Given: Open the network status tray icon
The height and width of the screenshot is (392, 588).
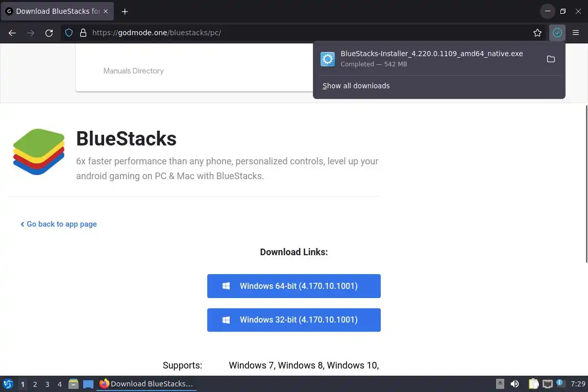Looking at the screenshot, I should point(548,384).
